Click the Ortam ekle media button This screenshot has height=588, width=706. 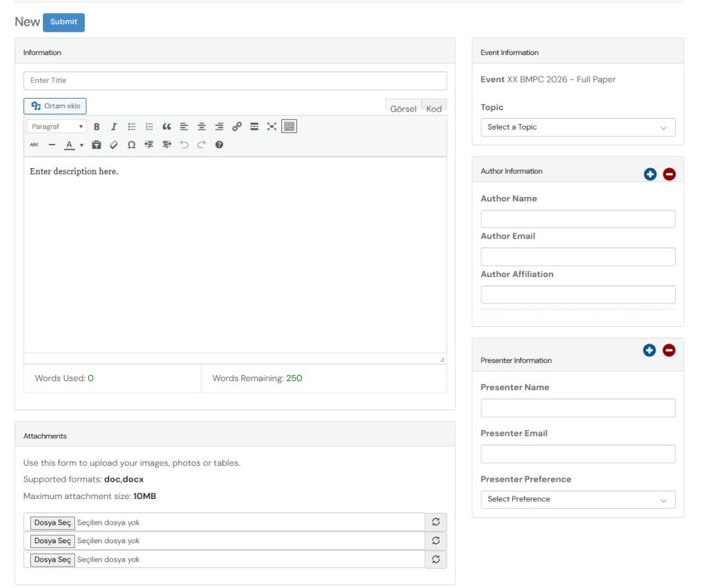click(x=55, y=106)
